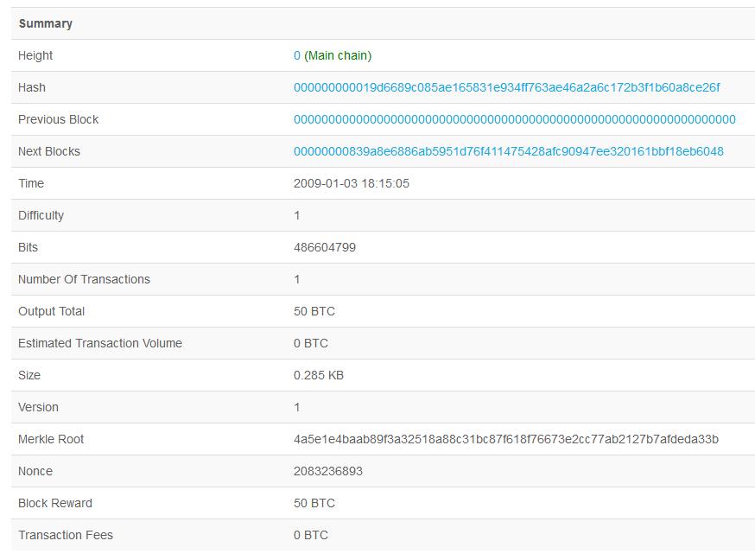The image size is (755, 560).
Task: Open the all-zeros Previous Block hash link
Action: coord(514,119)
